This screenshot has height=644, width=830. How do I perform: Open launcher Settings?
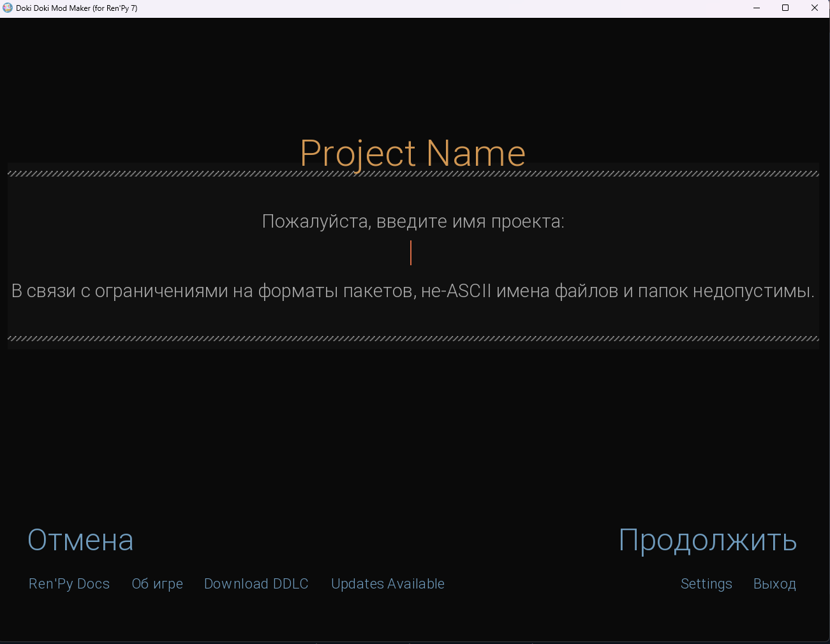(706, 583)
